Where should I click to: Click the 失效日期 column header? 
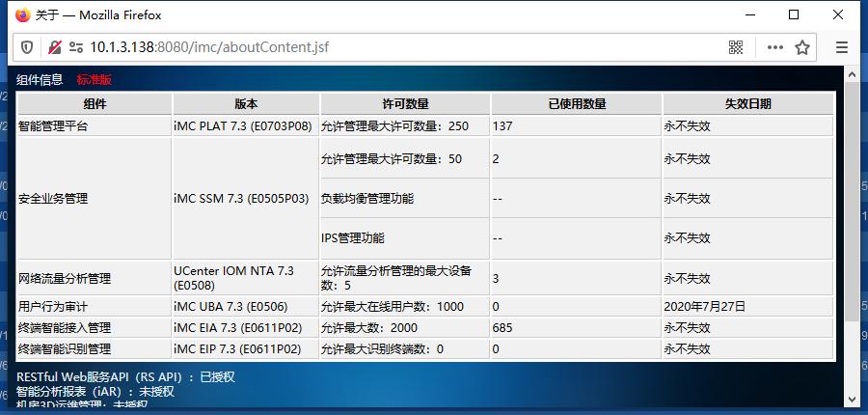tap(747, 103)
